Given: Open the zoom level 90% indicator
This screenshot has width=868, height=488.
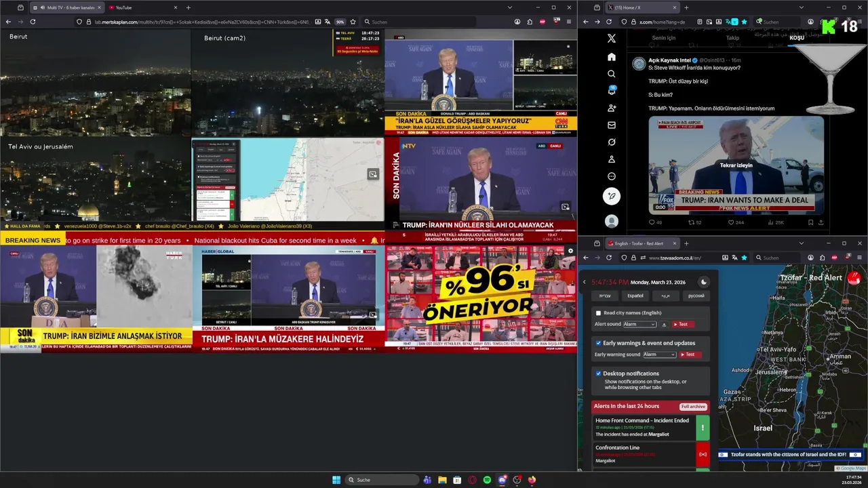Looking at the screenshot, I should 340,22.
